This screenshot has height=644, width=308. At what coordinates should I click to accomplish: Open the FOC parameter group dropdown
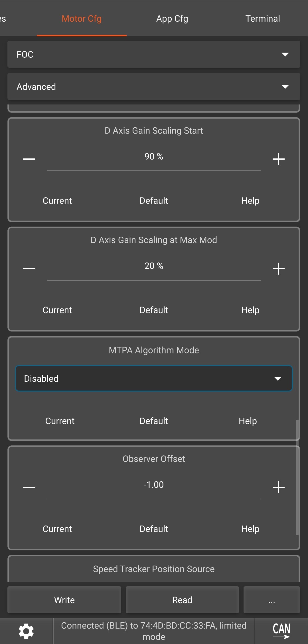click(x=154, y=54)
